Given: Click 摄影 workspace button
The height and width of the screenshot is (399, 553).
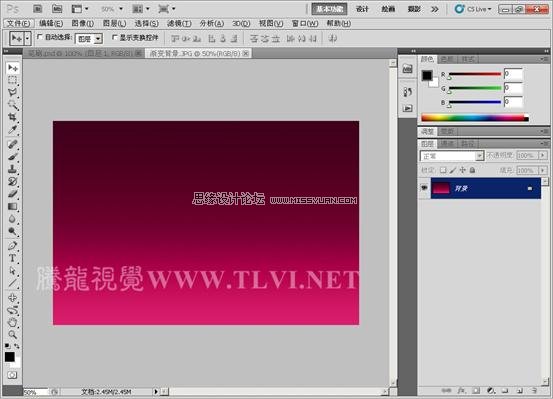Looking at the screenshot, I should 414,9.
